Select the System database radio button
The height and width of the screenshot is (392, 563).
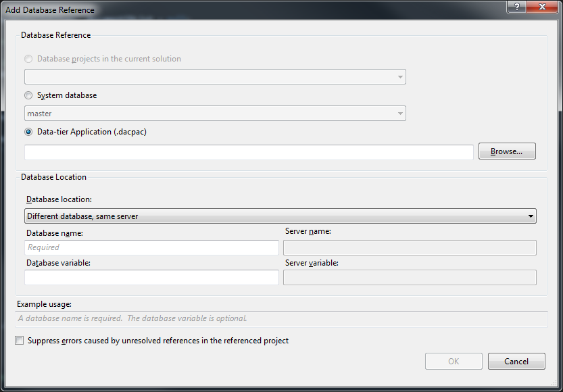tap(28, 95)
